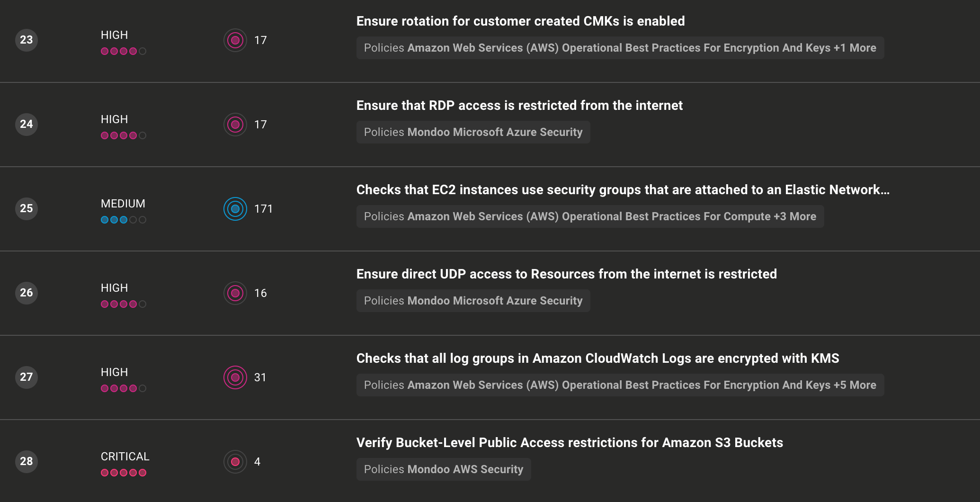Open the CloudWatch Logs KMS encryption check
Image resolution: width=980 pixels, height=502 pixels.
coord(597,359)
